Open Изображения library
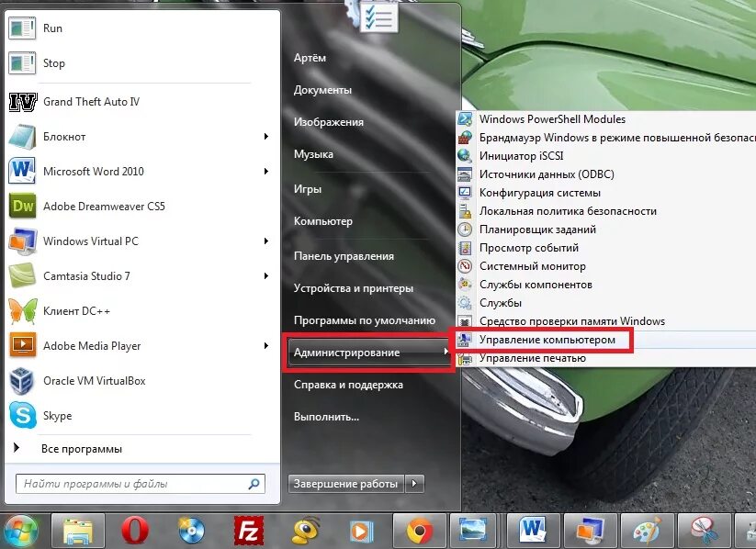Screen dimensions: 756x549 click(328, 122)
